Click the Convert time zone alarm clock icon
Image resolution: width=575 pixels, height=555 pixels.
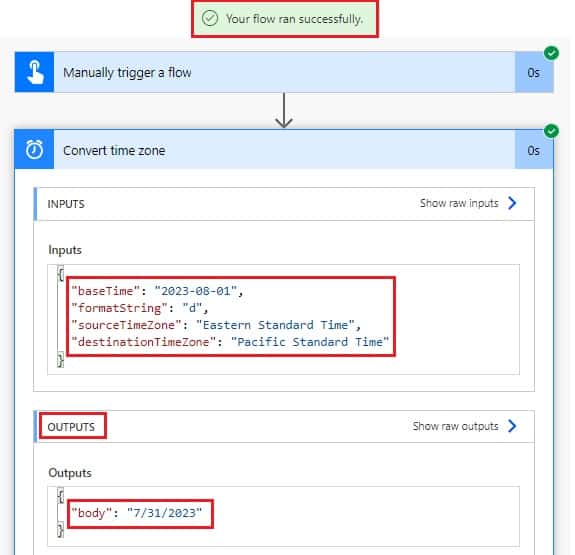pyautogui.click(x=34, y=150)
